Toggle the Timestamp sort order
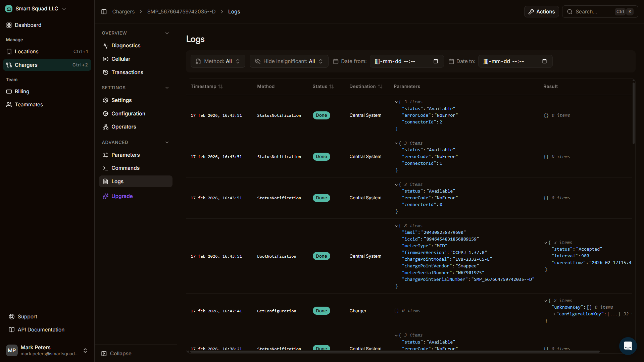The height and width of the screenshot is (362, 644). pos(220,86)
